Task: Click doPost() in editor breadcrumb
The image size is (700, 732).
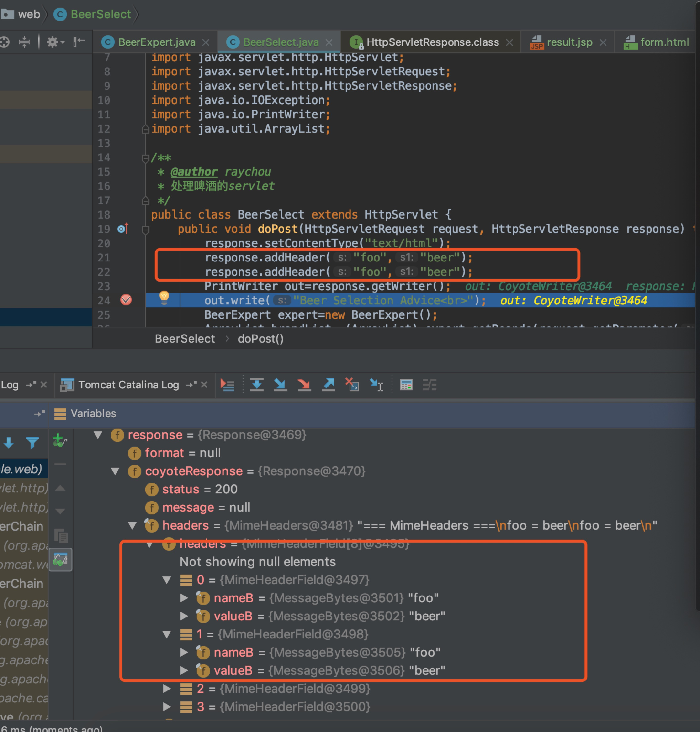Action: pyautogui.click(x=260, y=339)
